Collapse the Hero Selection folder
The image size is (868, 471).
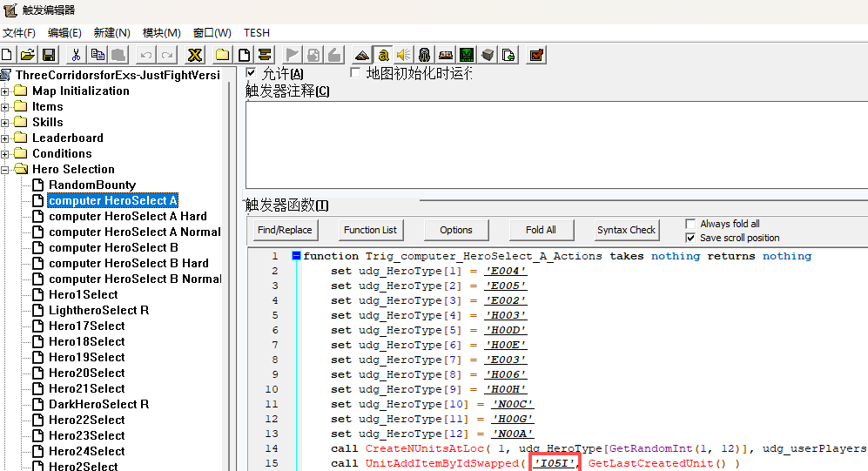[x=5, y=170]
